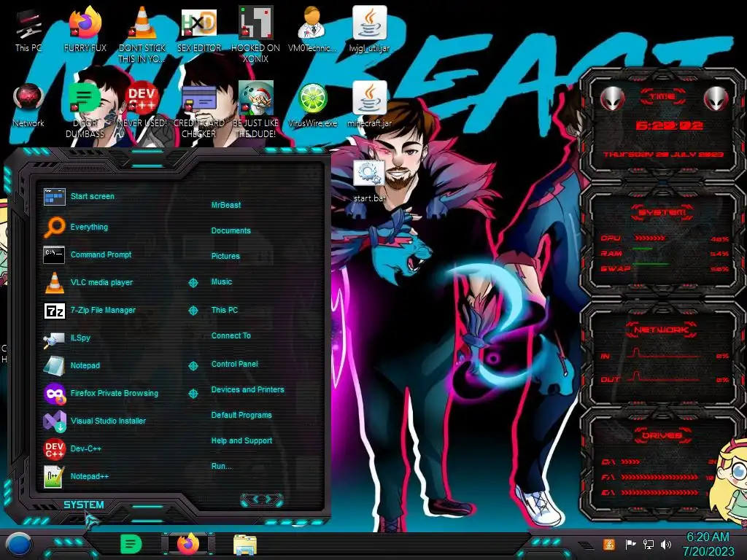The width and height of the screenshot is (747, 560).
Task: Click left alien head on TIME widget
Action: [612, 98]
